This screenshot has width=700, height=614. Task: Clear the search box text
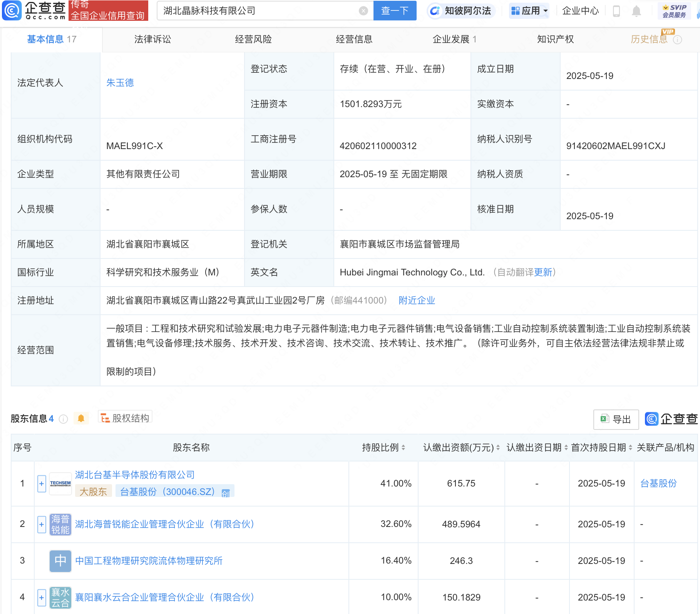363,11
